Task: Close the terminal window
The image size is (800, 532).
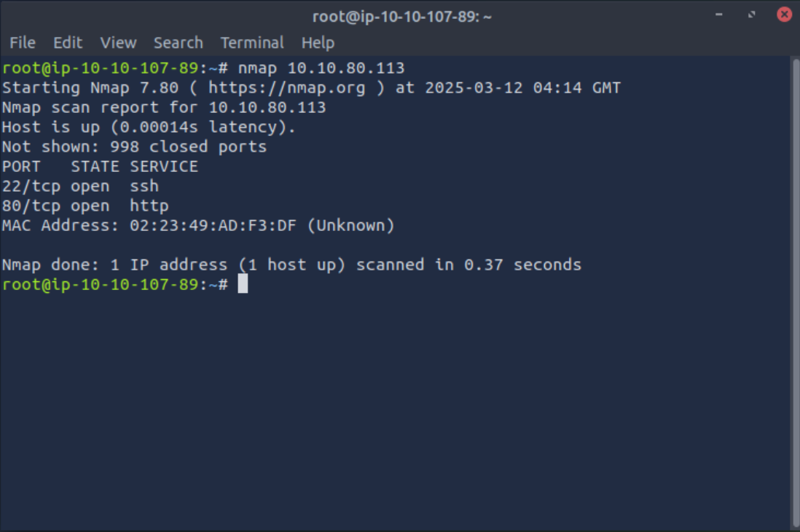Action: click(x=784, y=15)
